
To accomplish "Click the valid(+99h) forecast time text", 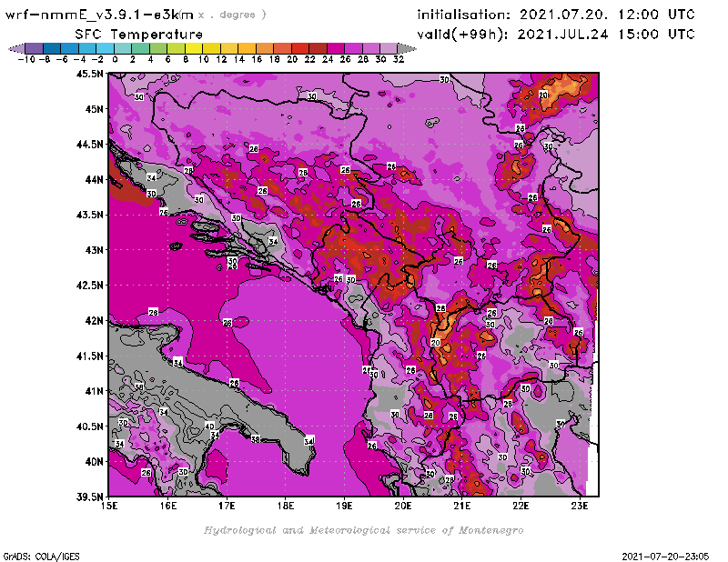I will click(556, 35).
